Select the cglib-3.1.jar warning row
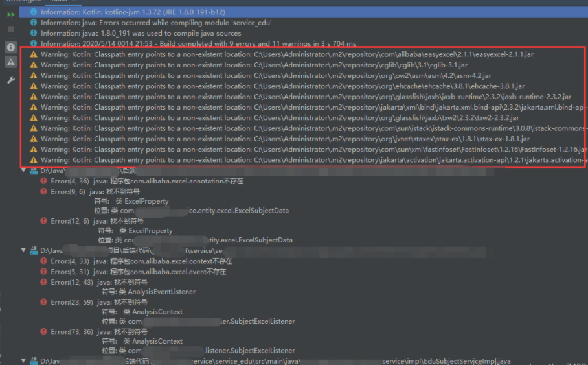588x365 pixels. pyautogui.click(x=303, y=65)
